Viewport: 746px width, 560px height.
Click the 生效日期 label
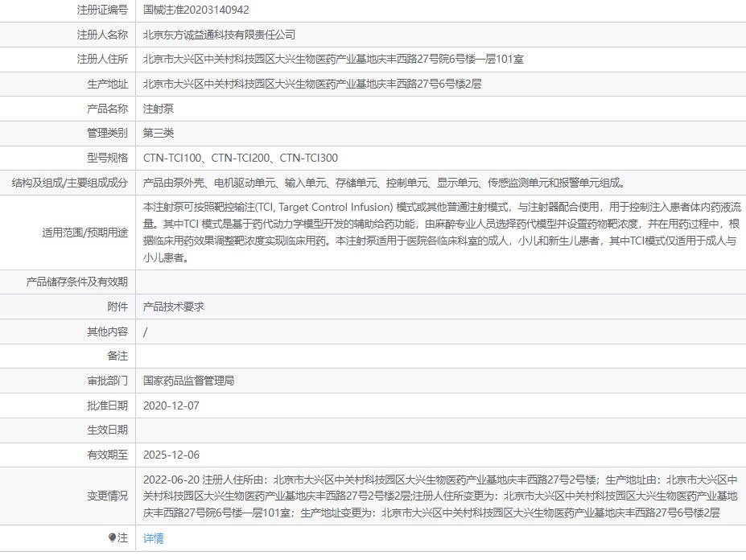coord(108,430)
